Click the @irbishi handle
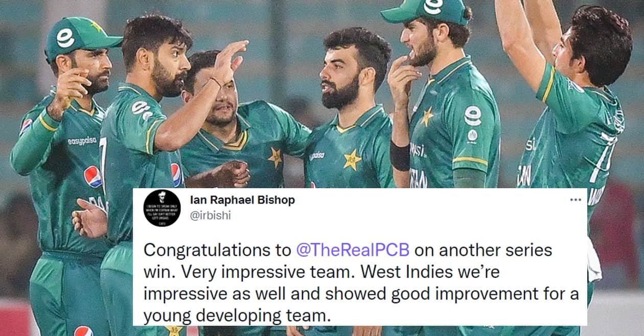The width and height of the screenshot is (644, 336). [x=210, y=215]
